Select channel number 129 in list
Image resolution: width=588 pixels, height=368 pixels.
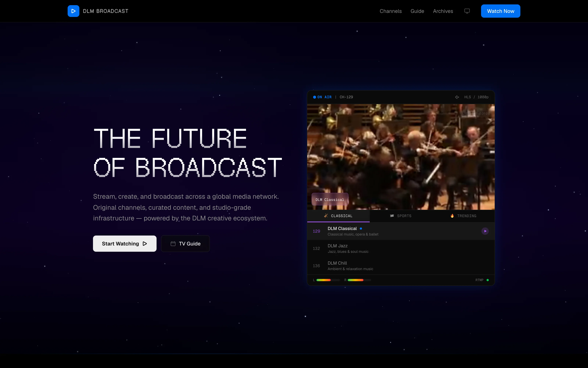(x=316, y=231)
